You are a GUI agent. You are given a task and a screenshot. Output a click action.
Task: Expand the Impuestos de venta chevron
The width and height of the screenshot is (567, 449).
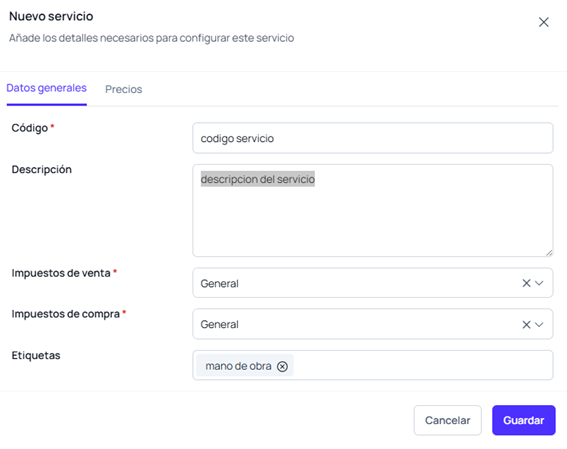coord(539,283)
